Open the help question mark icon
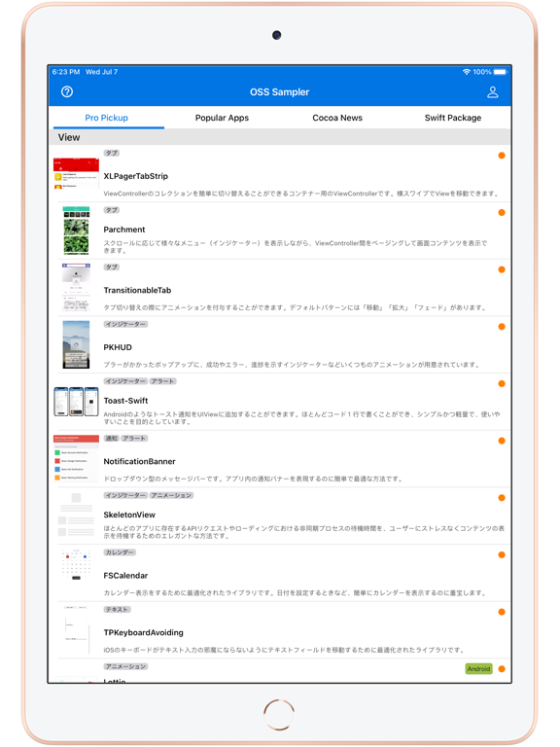 (67, 91)
